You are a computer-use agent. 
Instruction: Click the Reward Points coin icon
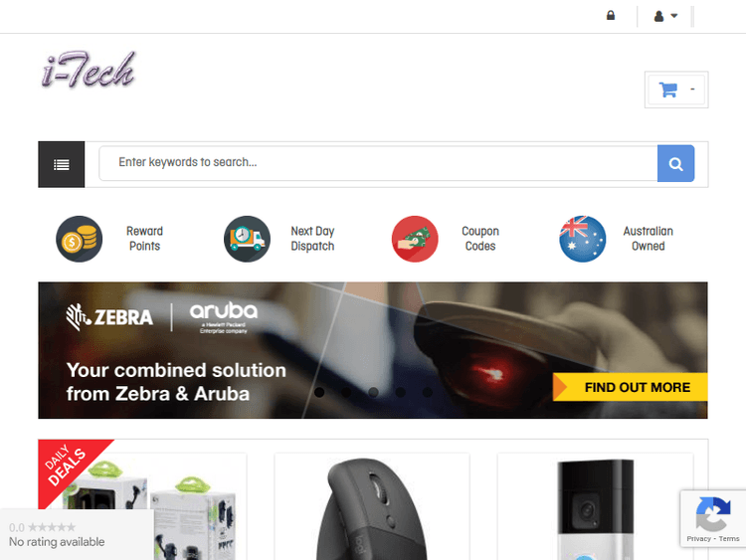pyautogui.click(x=79, y=239)
